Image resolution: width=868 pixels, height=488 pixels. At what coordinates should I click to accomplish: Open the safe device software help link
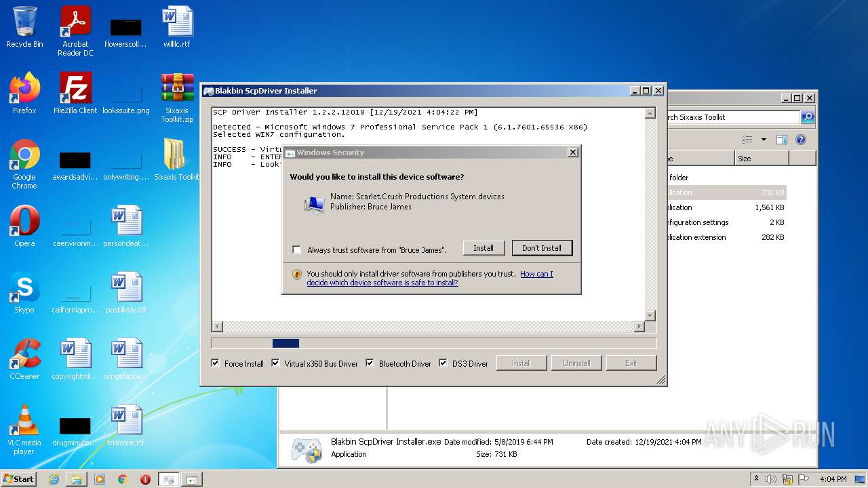430,279
